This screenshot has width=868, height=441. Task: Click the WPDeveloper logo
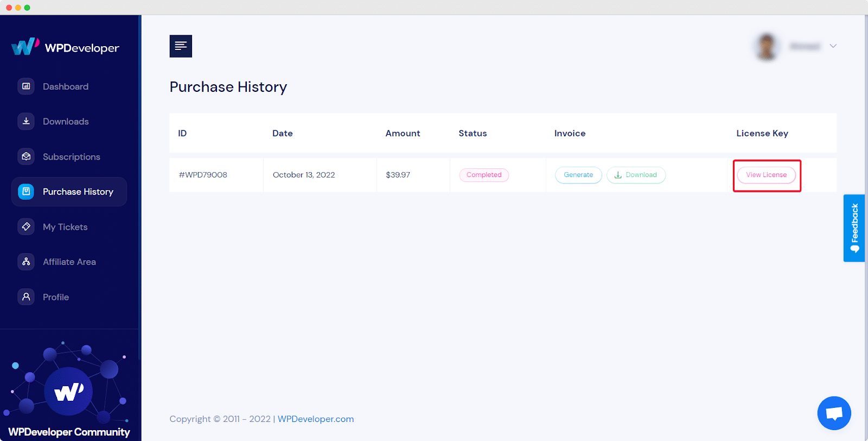coord(65,47)
